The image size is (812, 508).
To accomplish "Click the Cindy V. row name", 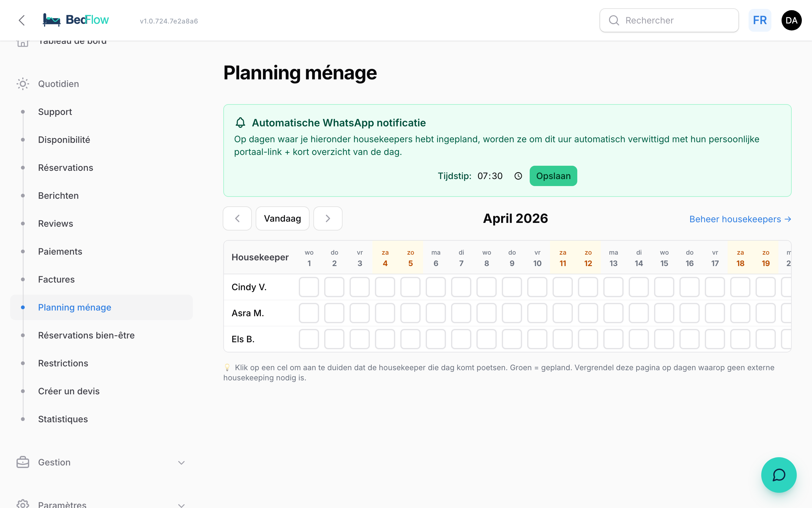I will [x=249, y=287].
